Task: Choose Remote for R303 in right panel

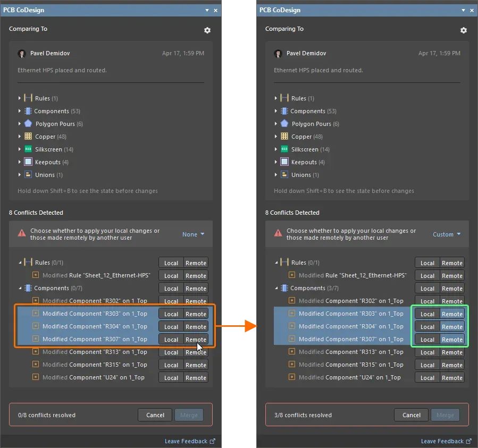Action: 452,314
